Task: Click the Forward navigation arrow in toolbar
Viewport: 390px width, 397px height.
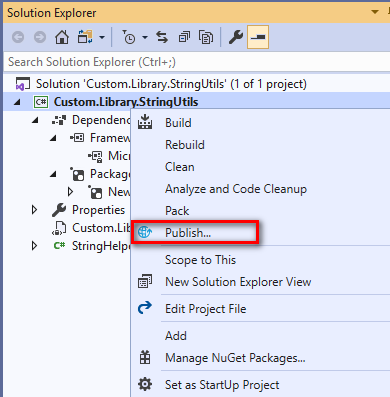Action: 40,37
